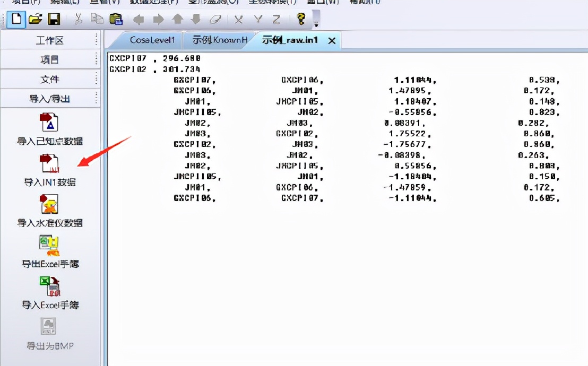Expand the toolbar overflow options arrow

(317, 24)
